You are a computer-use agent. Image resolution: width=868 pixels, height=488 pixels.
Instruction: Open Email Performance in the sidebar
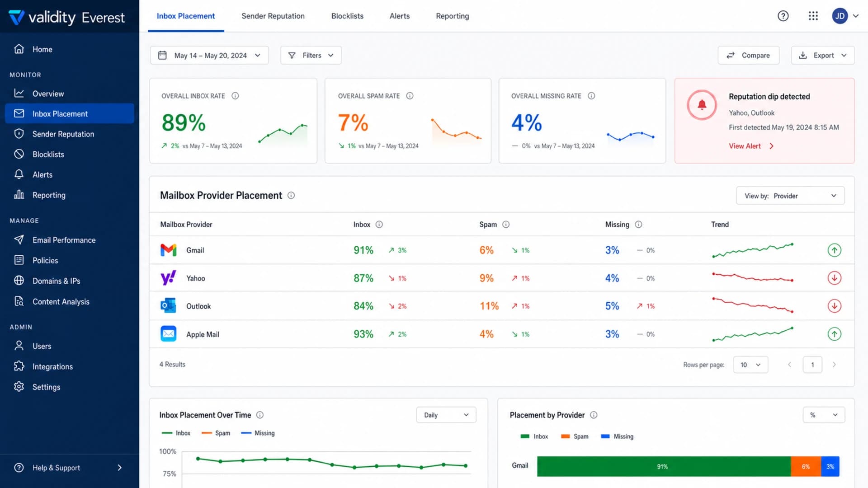tap(70, 240)
